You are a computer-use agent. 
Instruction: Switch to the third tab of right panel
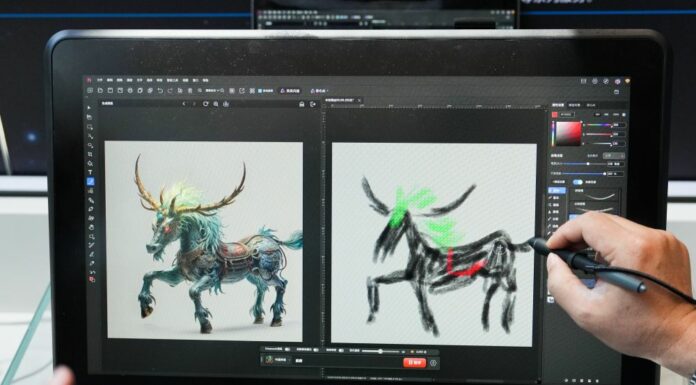[591, 105]
